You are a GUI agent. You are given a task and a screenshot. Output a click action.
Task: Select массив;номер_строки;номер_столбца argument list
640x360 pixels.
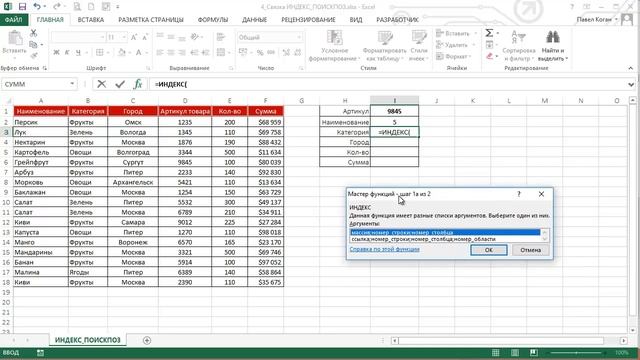click(x=445, y=232)
